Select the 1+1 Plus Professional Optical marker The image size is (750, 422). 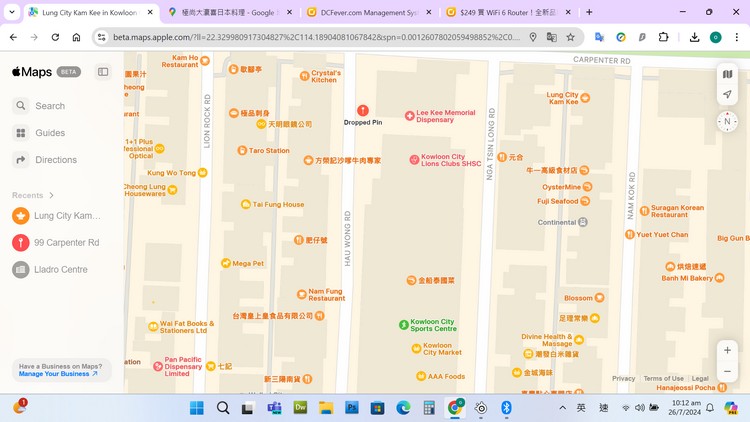(x=160, y=149)
